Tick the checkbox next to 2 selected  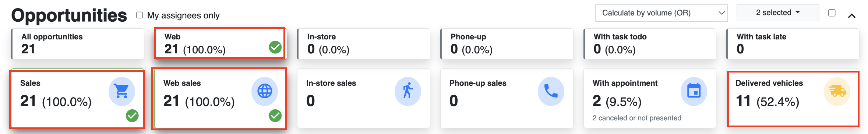[832, 13]
